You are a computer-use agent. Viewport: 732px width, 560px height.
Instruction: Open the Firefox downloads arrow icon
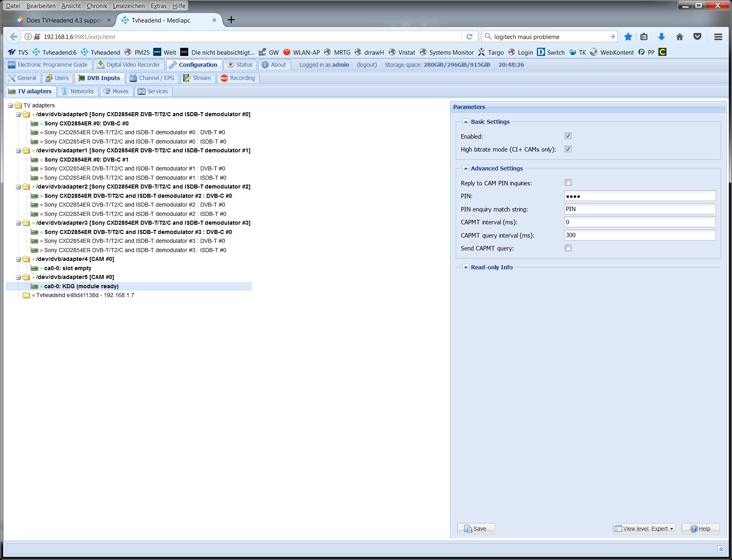[x=661, y=37]
